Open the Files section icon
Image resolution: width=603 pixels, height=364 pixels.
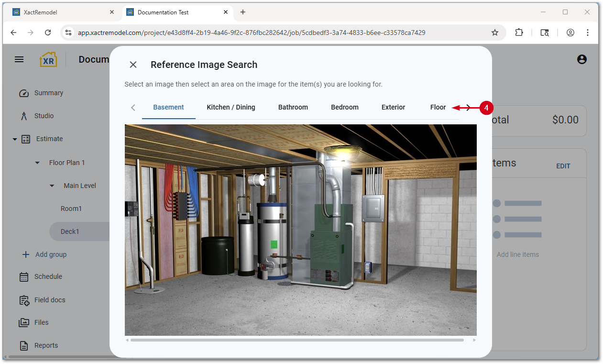tap(23, 322)
